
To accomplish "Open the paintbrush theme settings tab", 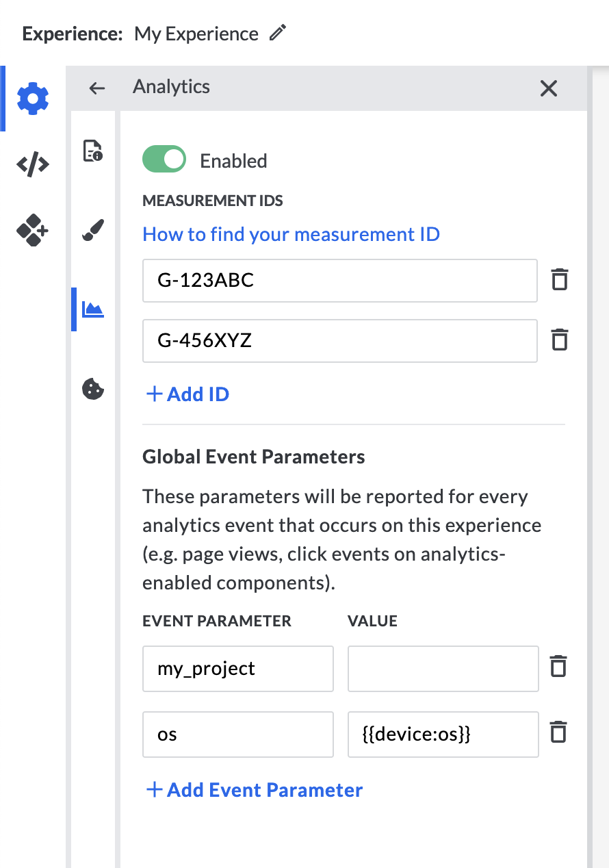I will click(92, 230).
